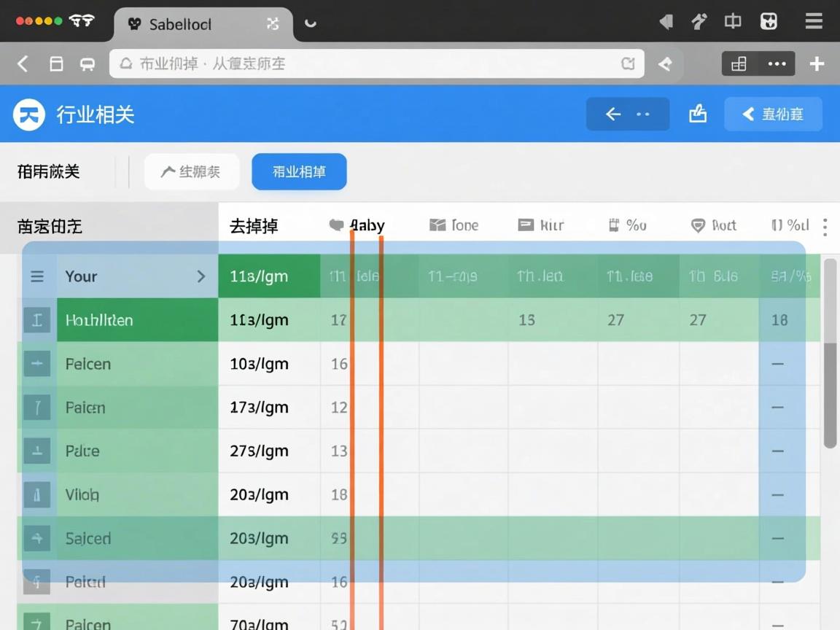Click the three-dot more icon in toolbar
The image size is (840, 630).
click(777, 64)
